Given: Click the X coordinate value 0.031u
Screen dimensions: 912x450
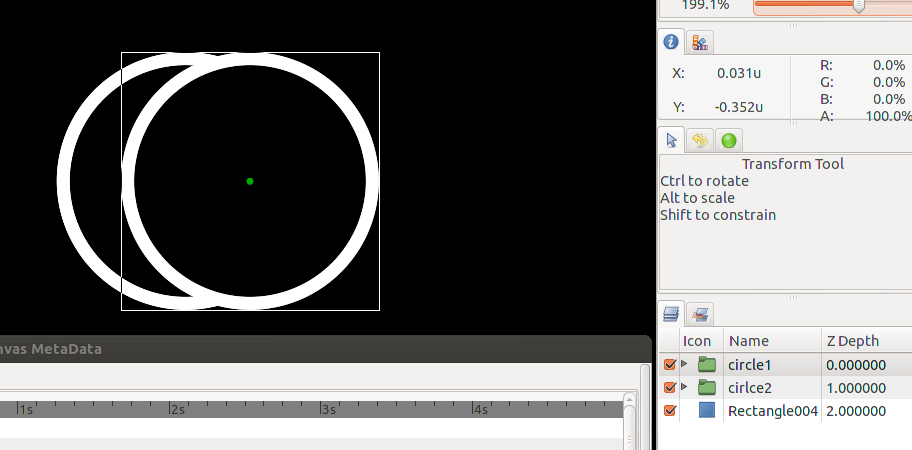Looking at the screenshot, I should click(739, 73).
